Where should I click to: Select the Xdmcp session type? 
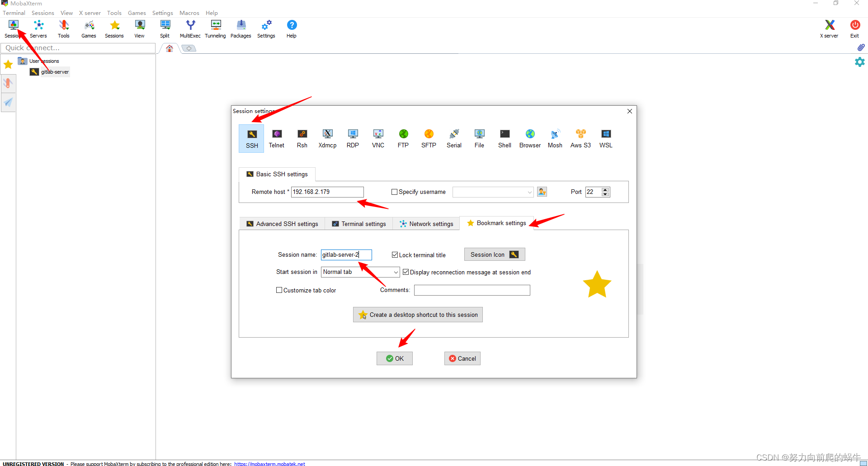click(327, 139)
